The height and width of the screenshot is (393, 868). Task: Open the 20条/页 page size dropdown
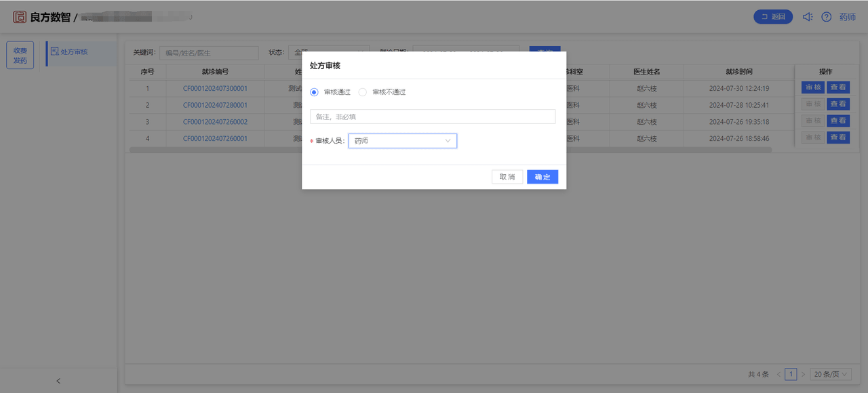click(x=831, y=374)
